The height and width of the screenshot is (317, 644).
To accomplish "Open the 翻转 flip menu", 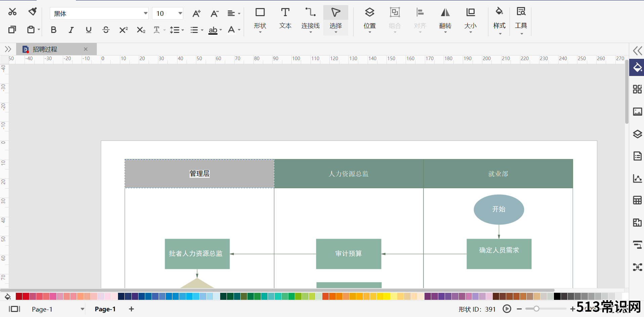I will (445, 20).
